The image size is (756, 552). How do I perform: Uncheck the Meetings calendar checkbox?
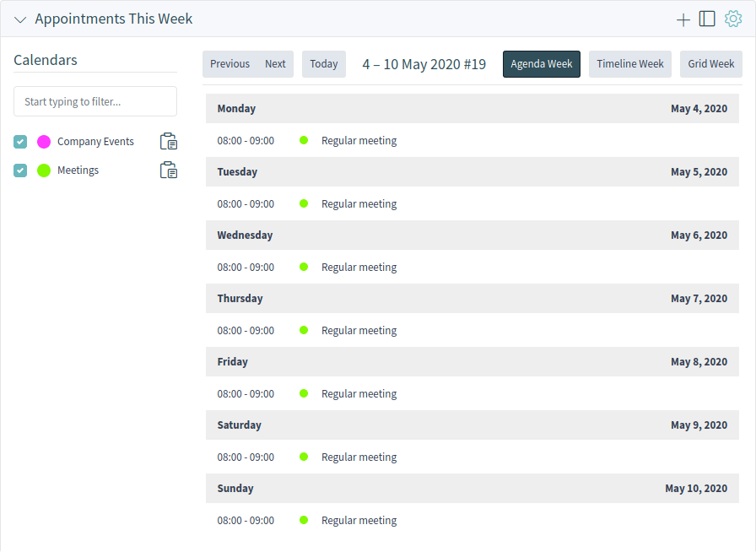[20, 170]
